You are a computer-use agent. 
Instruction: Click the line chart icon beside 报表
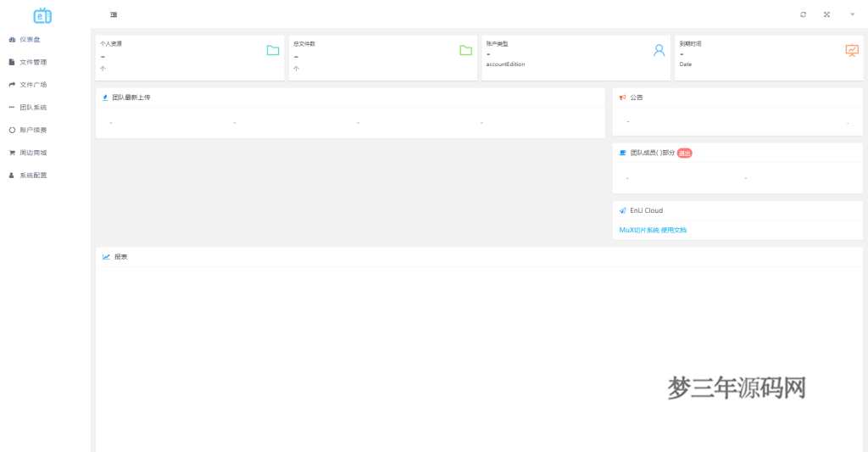click(x=107, y=256)
